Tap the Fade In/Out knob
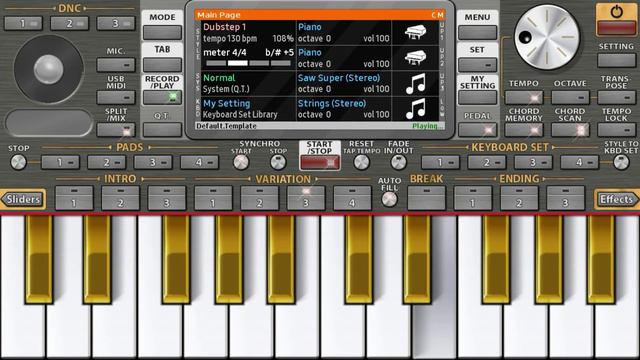This screenshot has height=360, width=640. [x=398, y=162]
